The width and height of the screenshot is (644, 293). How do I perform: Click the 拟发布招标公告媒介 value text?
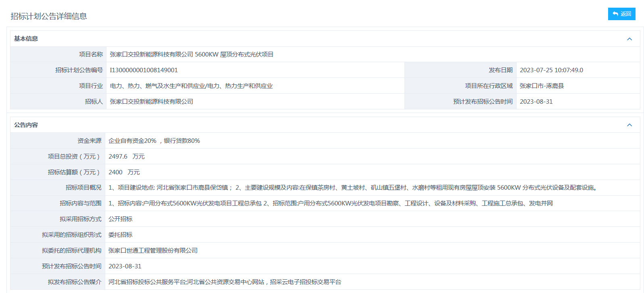click(225, 282)
